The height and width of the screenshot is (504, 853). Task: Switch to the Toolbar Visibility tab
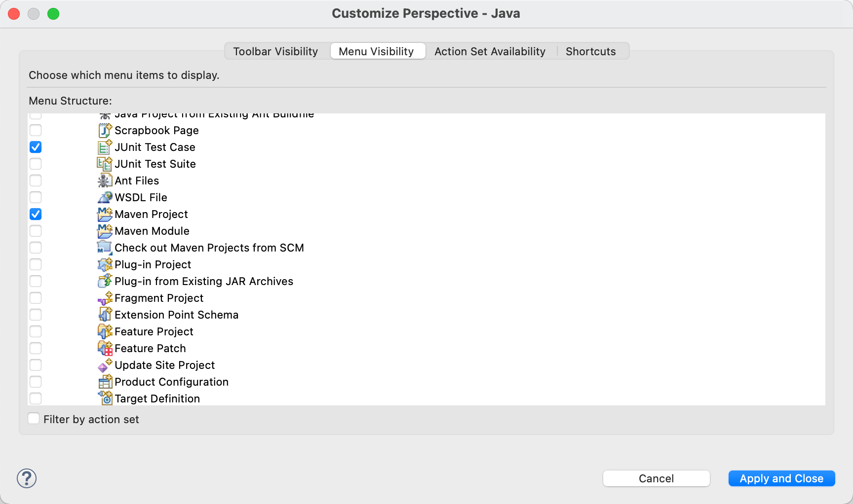275,51
